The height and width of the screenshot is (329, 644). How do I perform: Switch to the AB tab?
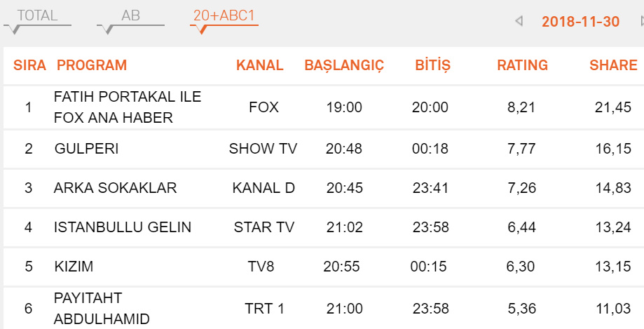tap(130, 16)
